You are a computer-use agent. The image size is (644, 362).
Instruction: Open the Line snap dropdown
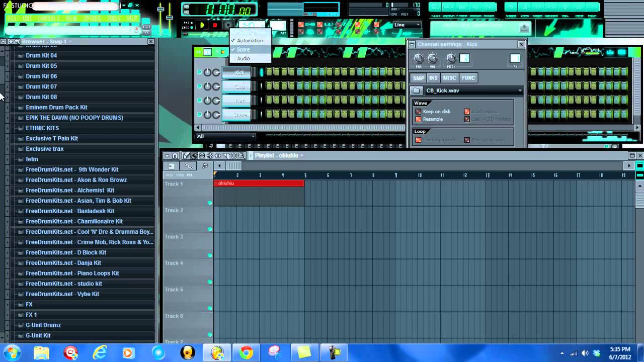click(x=407, y=25)
